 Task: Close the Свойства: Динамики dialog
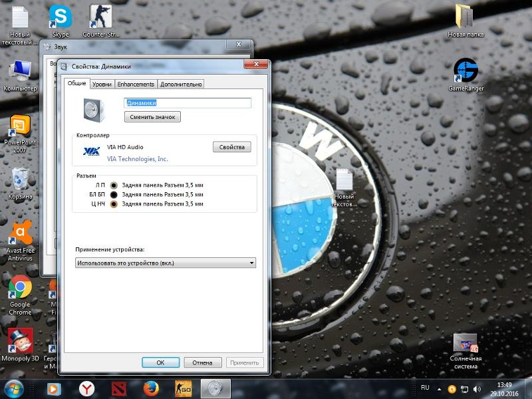pos(256,64)
